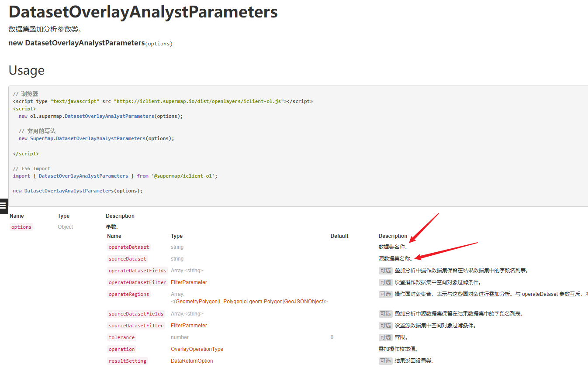Click the 可选 badge in the operateRegions row

pyautogui.click(x=386, y=294)
